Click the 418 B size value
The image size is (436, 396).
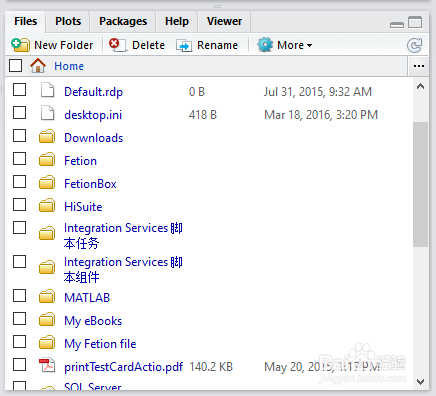[x=203, y=115]
